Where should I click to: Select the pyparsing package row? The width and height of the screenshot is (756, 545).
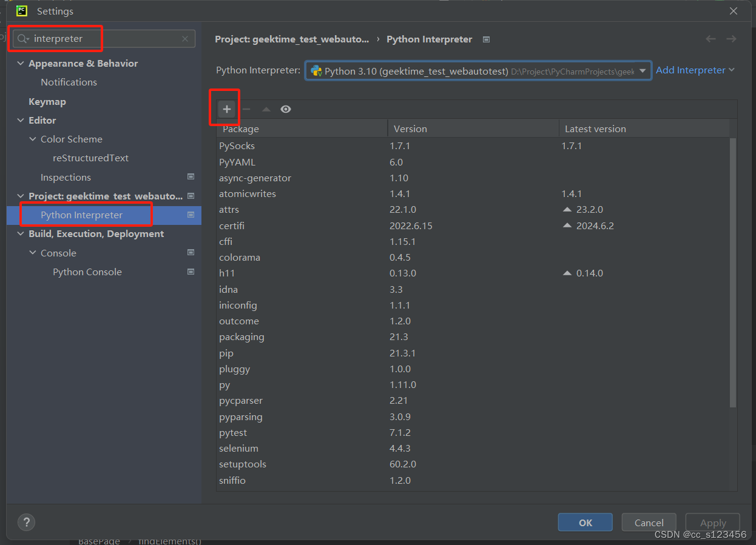tap(473, 416)
